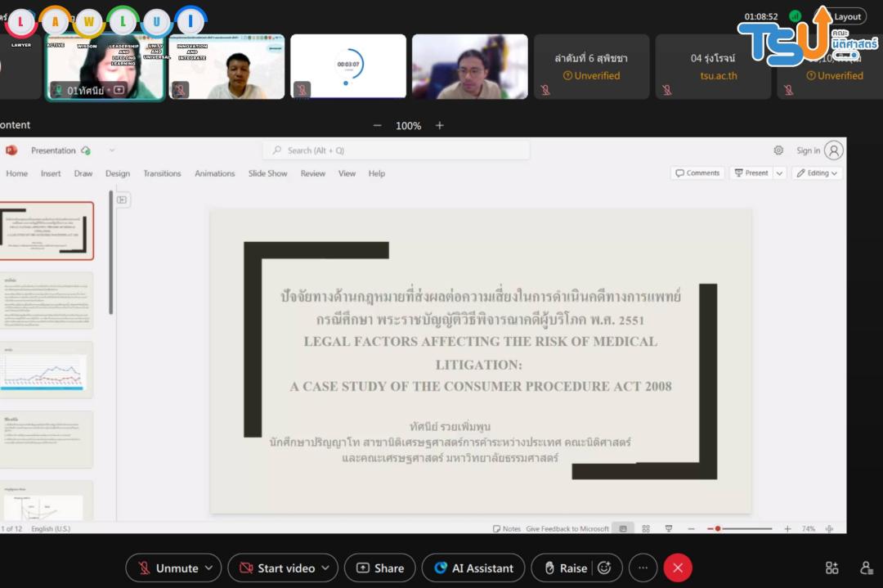The image size is (883, 588).
Task: Click the slide pane vertical scrollbar
Action: pyautogui.click(x=111, y=253)
